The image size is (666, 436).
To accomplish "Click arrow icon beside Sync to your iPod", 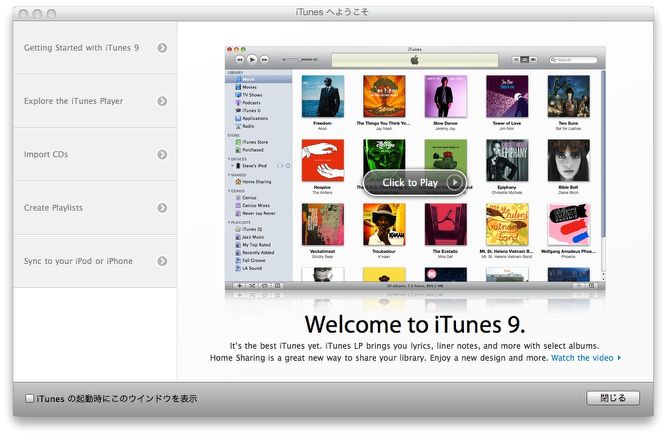I will tap(162, 261).
